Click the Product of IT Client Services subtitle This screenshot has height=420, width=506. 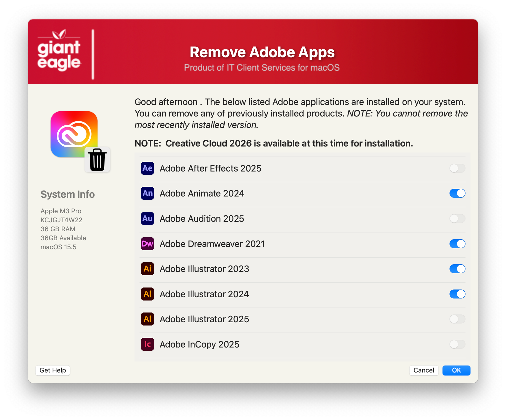[x=262, y=67]
